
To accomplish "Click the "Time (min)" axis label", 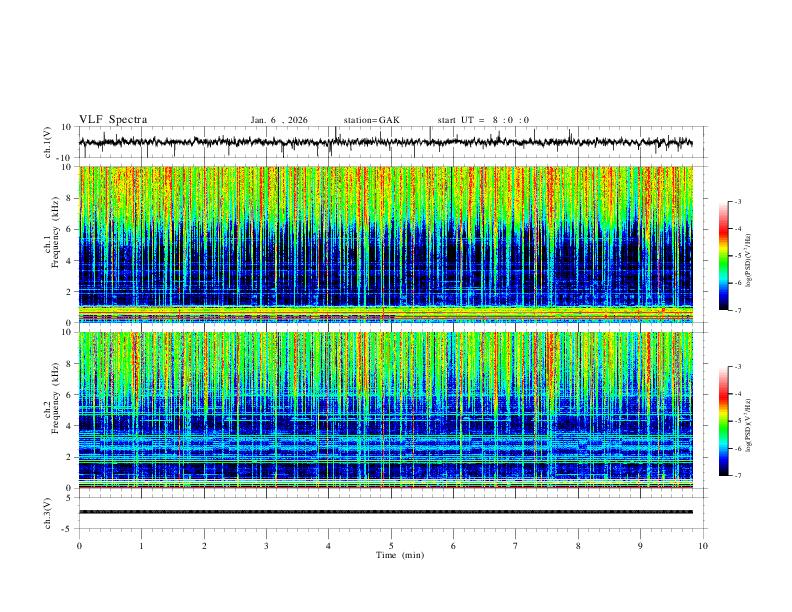I will click(x=400, y=555).
